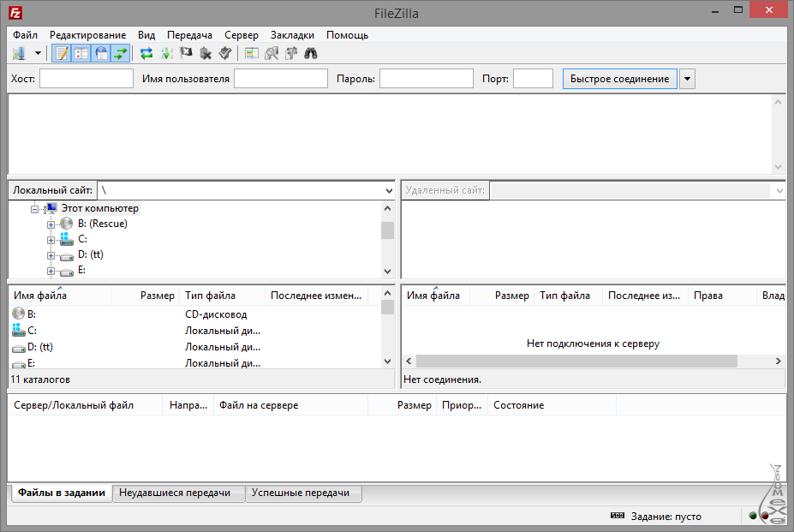794x532 pixels.
Task: Click the drive icon of E: in tree
Action: (66, 272)
